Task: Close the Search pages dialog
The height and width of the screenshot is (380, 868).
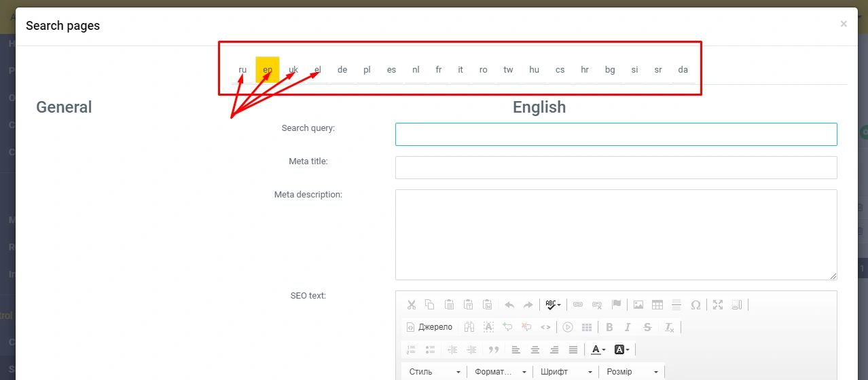Action: coord(844,24)
